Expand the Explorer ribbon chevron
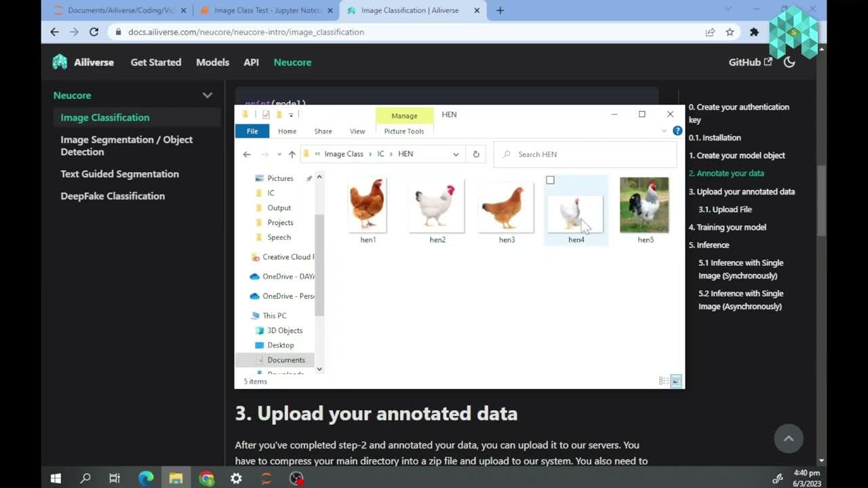This screenshot has width=868, height=488. point(665,131)
